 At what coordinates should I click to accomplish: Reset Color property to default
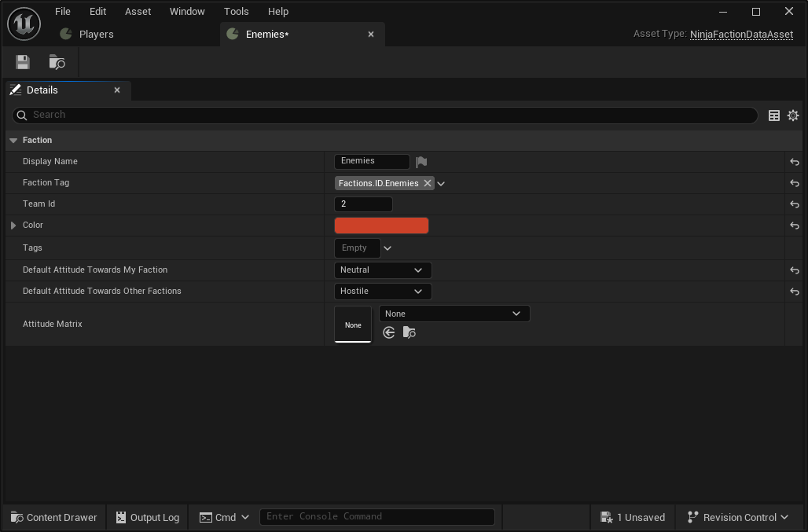tap(795, 226)
